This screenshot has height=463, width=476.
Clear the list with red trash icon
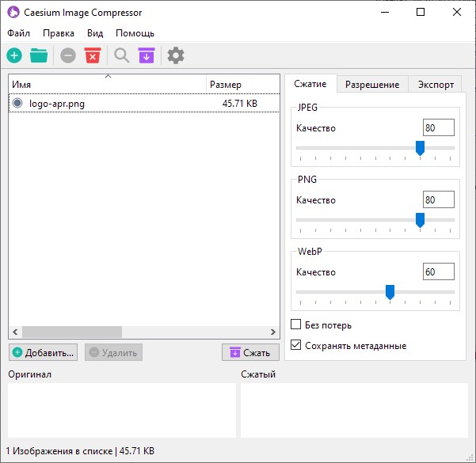click(x=93, y=55)
